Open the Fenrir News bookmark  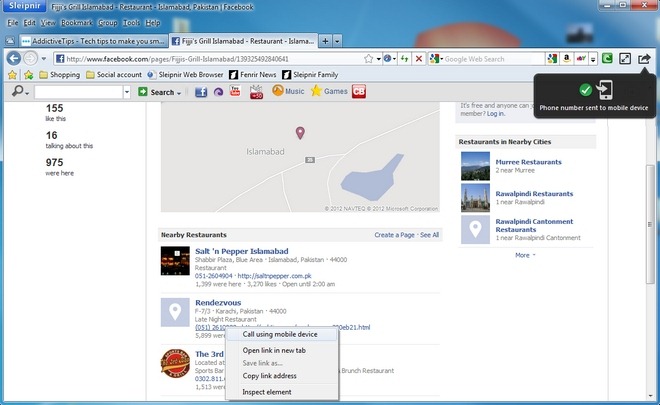253,75
